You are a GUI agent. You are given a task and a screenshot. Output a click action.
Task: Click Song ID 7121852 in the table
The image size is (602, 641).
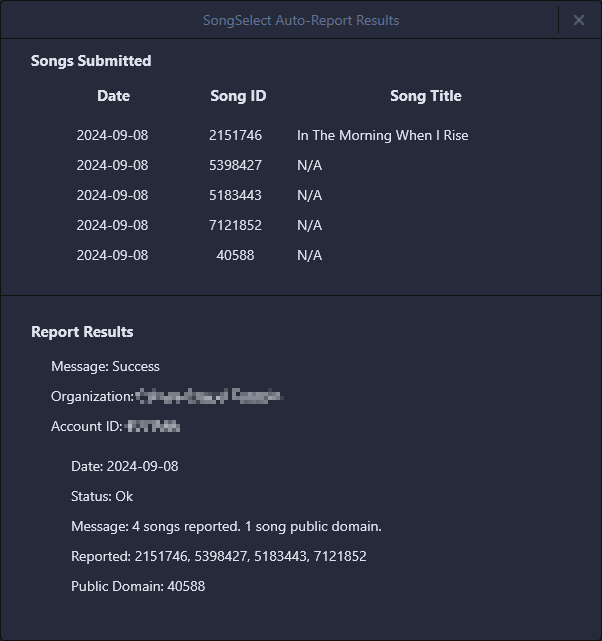tap(236, 225)
